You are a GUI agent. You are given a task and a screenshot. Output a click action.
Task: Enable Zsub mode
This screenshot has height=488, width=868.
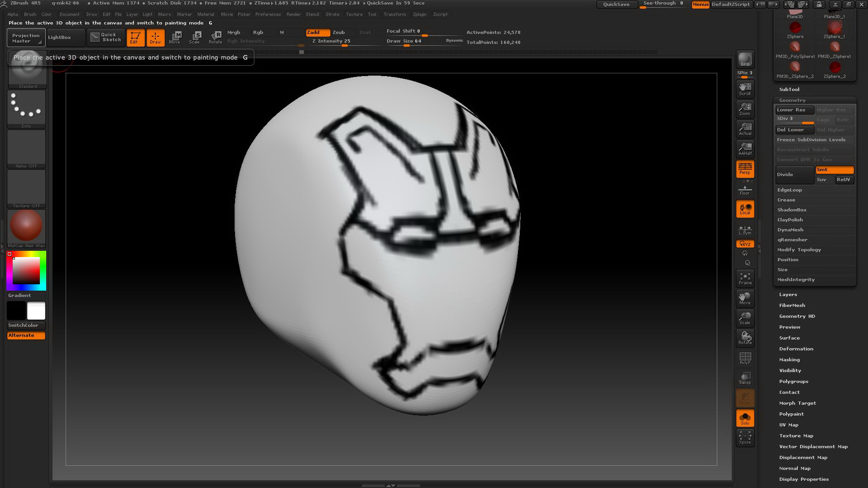344,33
